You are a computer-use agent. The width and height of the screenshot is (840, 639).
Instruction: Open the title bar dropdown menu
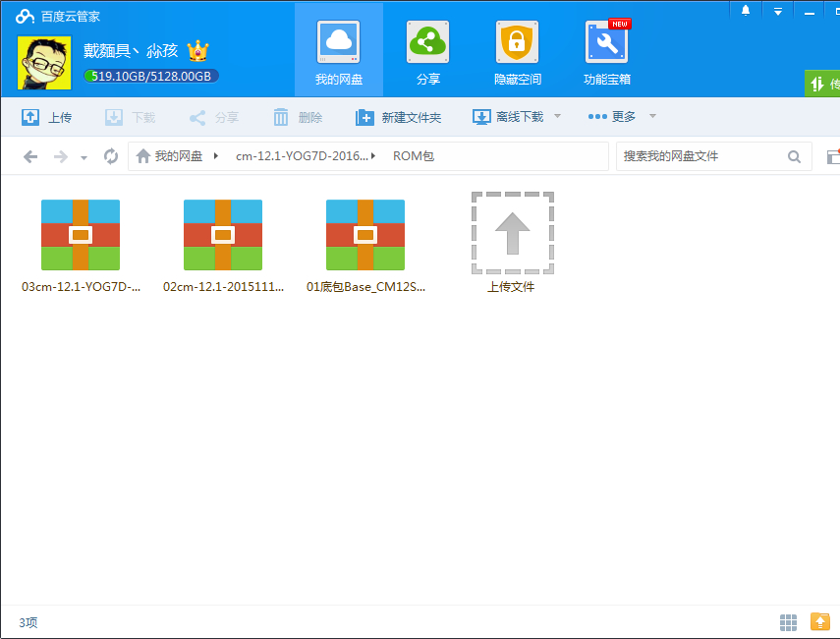point(778,11)
